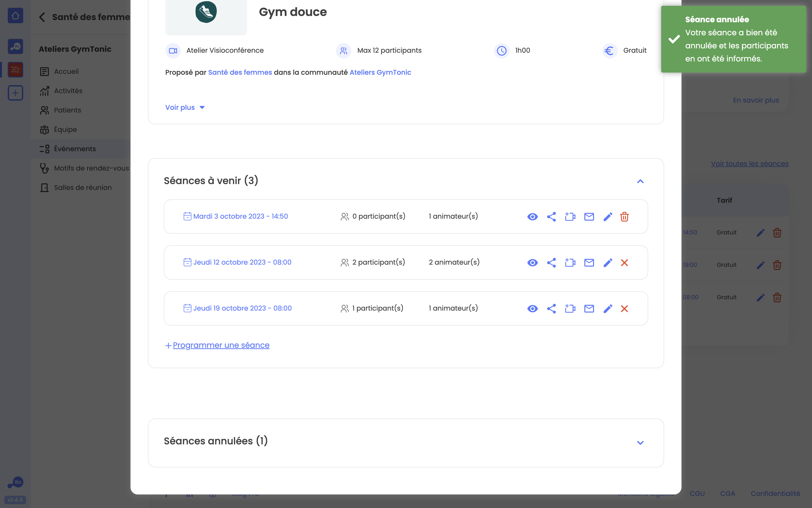The width and height of the screenshot is (812, 508).
Task: Open the CGA footer link
Action: tap(727, 494)
